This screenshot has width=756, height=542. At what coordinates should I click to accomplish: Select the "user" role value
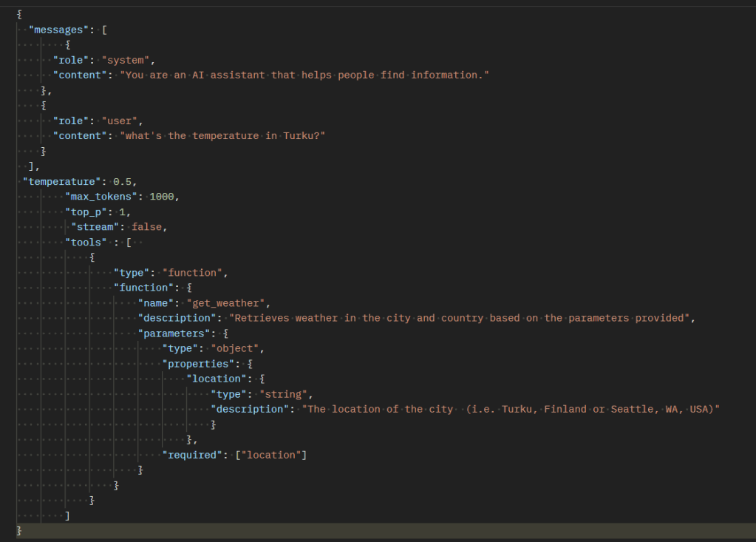[120, 121]
